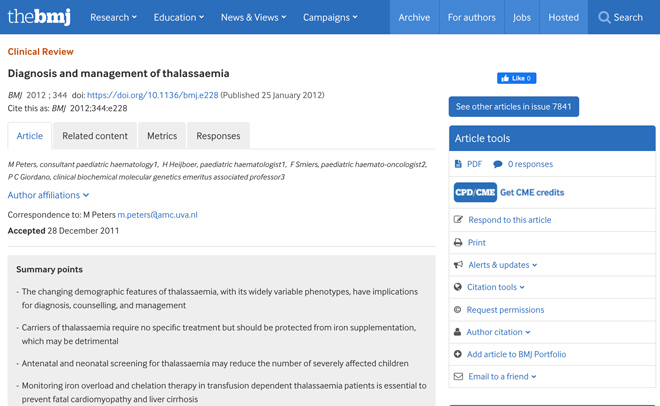Click the Summary points heading

coord(49,269)
